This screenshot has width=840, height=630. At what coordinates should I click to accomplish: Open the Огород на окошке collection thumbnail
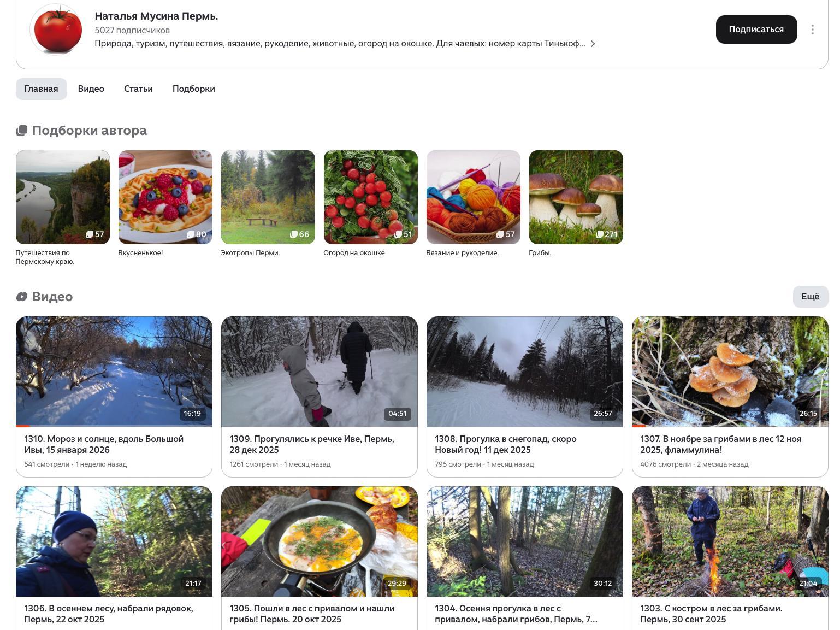[x=370, y=197]
